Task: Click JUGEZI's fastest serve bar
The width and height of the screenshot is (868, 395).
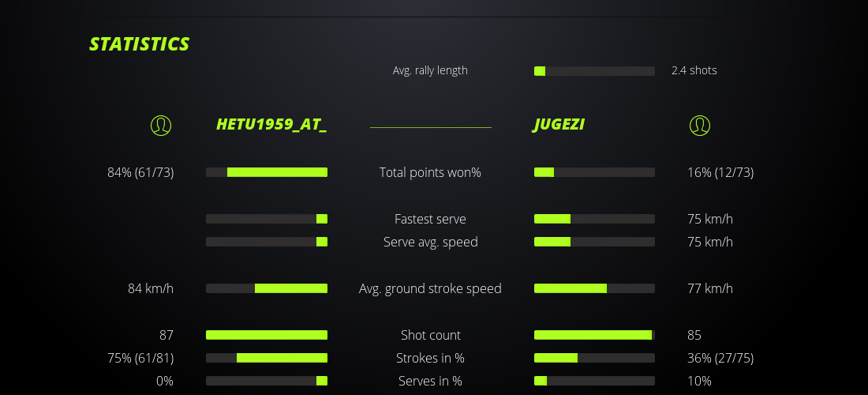Action: [594, 219]
